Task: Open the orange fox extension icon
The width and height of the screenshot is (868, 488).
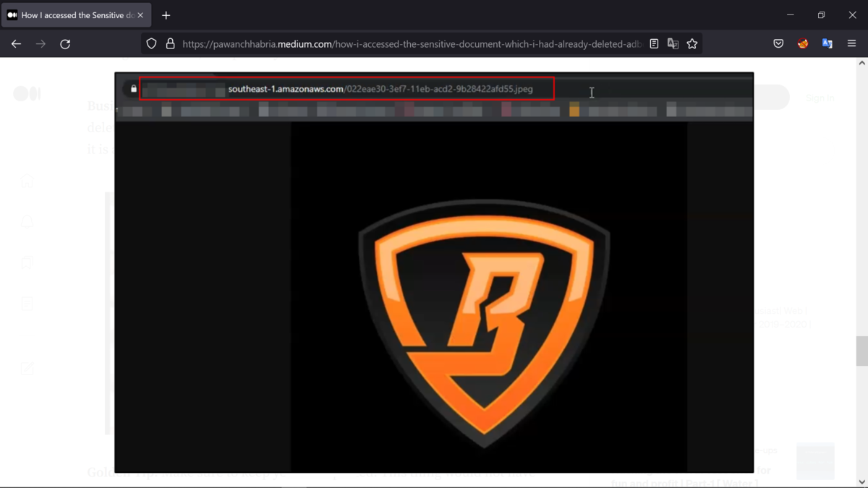Action: [x=803, y=44]
